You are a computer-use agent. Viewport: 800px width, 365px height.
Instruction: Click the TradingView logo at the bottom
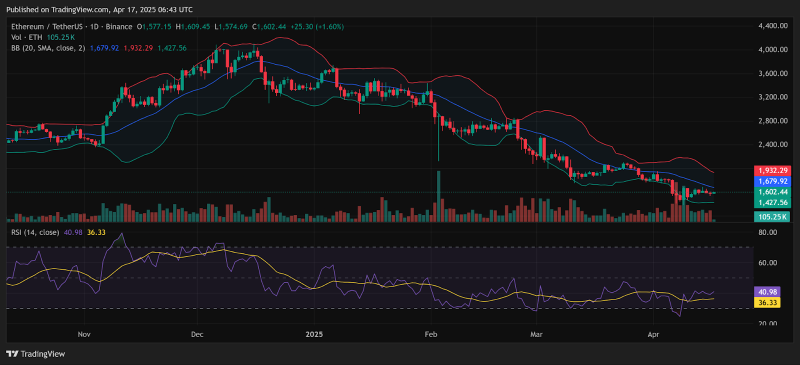click(x=36, y=354)
